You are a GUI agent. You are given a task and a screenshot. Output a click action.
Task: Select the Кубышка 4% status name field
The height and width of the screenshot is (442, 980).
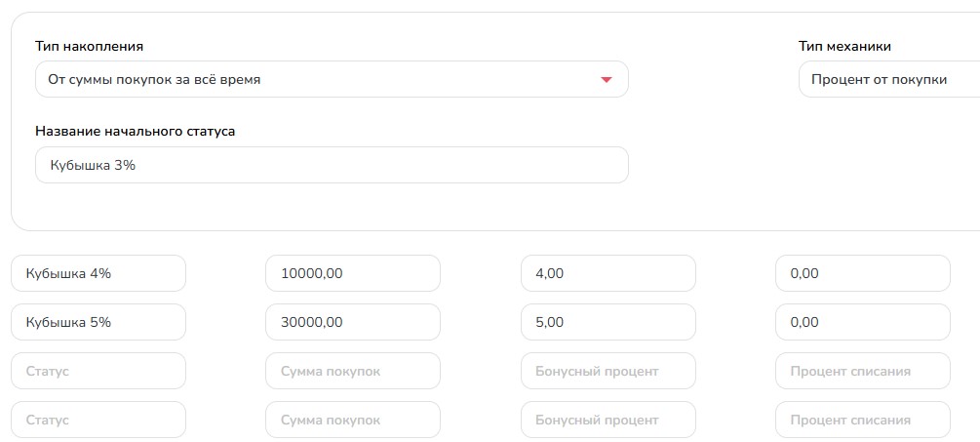point(98,273)
